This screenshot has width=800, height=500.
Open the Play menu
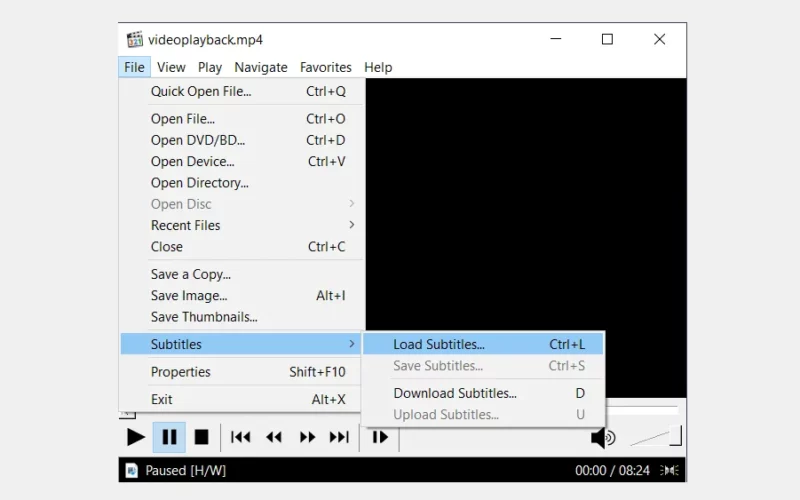coord(210,67)
